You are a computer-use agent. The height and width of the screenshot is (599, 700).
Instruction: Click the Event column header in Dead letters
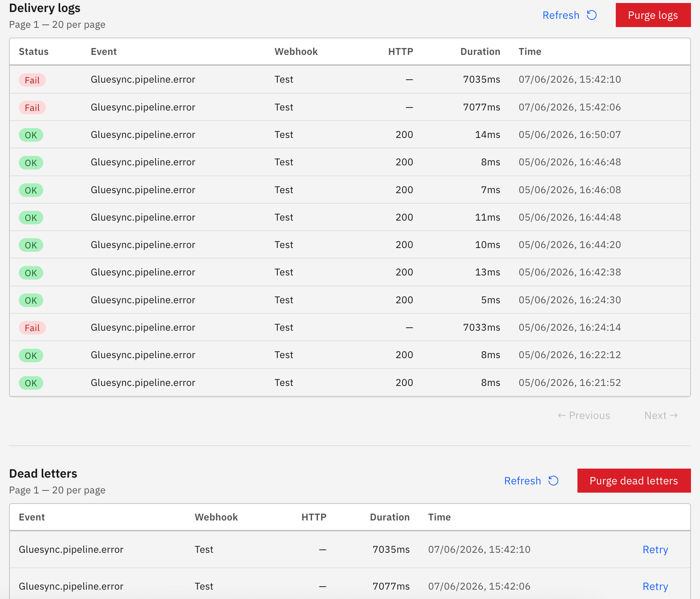click(32, 517)
